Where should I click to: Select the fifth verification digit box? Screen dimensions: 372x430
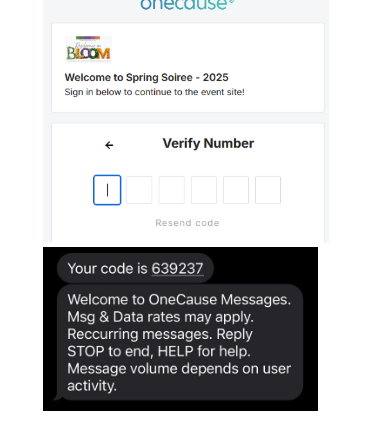coord(236,190)
